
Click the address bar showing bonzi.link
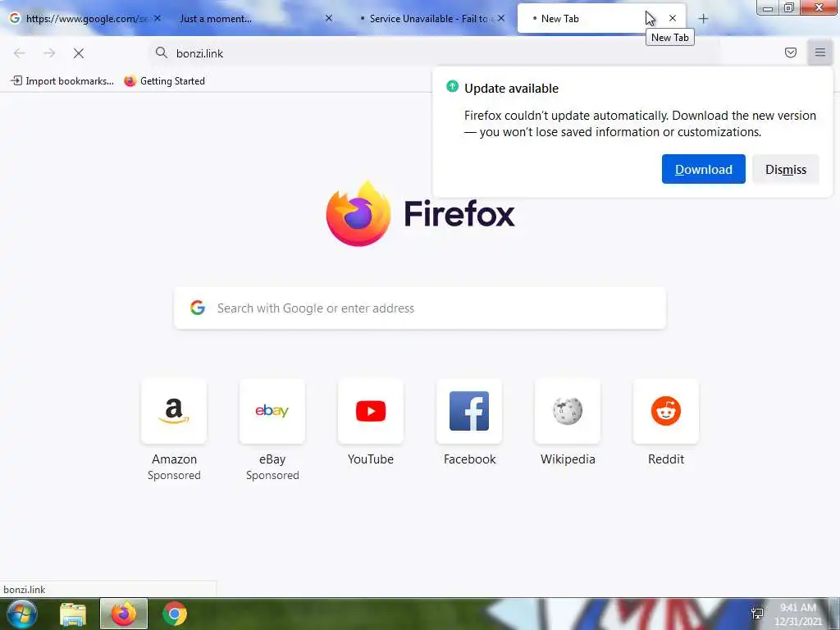click(434, 53)
